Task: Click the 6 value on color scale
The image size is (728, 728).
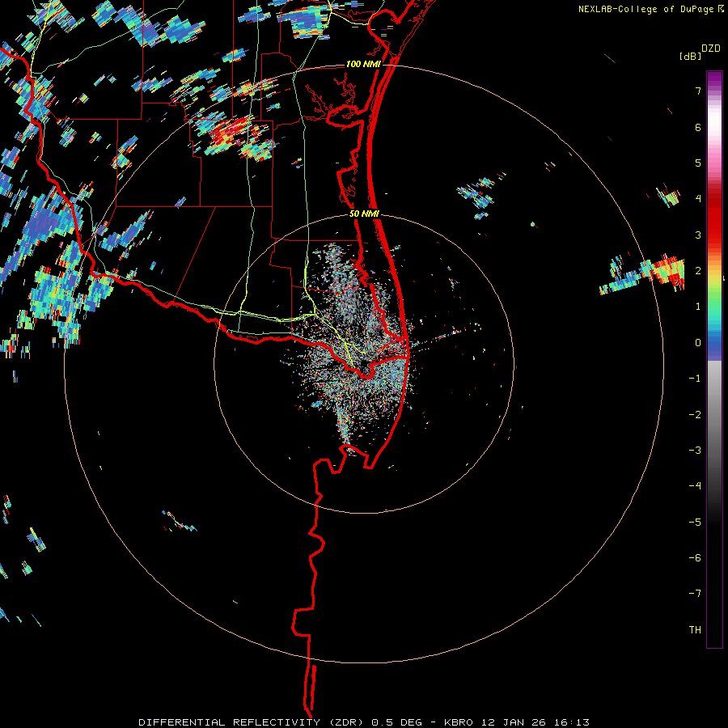Action: pyautogui.click(x=698, y=127)
